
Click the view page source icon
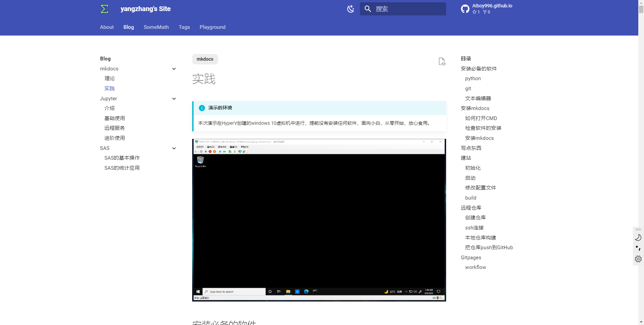tap(442, 61)
